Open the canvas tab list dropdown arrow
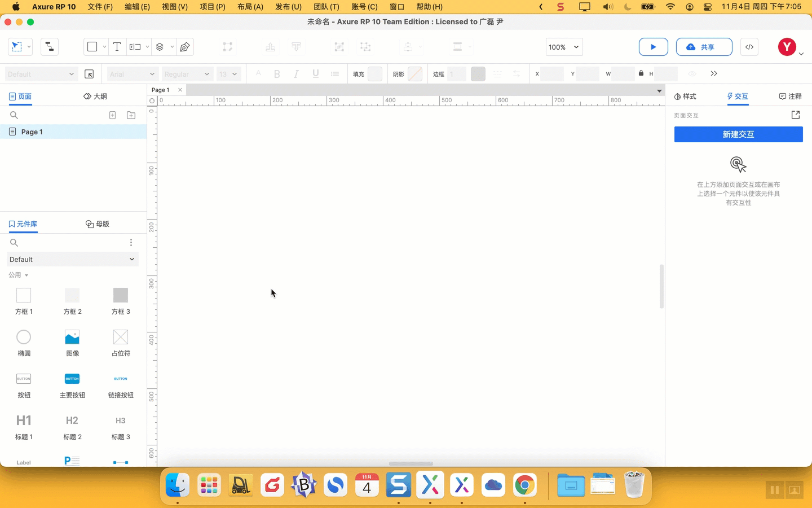This screenshot has height=508, width=812. 659,91
